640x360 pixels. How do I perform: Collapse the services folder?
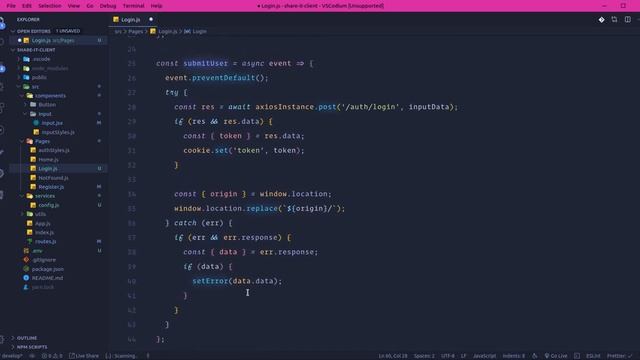point(45,196)
